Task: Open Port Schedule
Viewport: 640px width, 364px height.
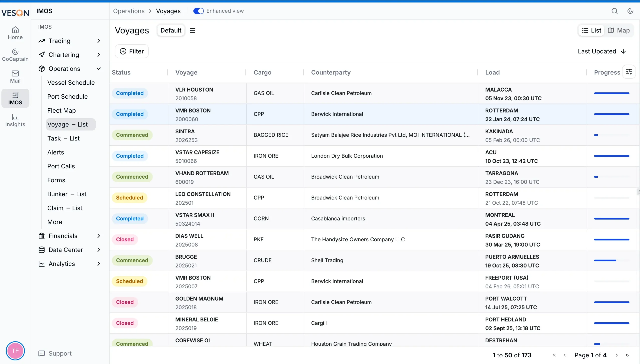Action: (67, 97)
